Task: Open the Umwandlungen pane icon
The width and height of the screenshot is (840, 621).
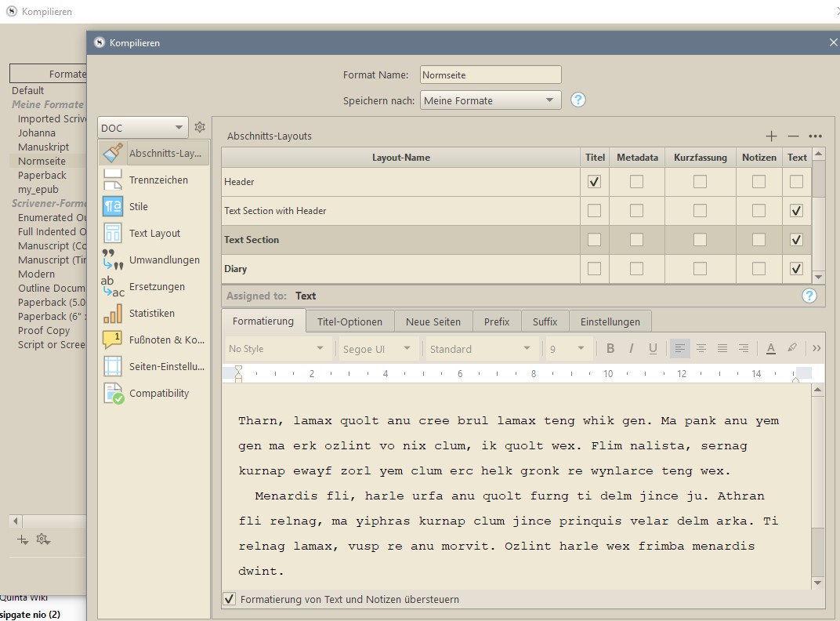Action: pyautogui.click(x=113, y=260)
